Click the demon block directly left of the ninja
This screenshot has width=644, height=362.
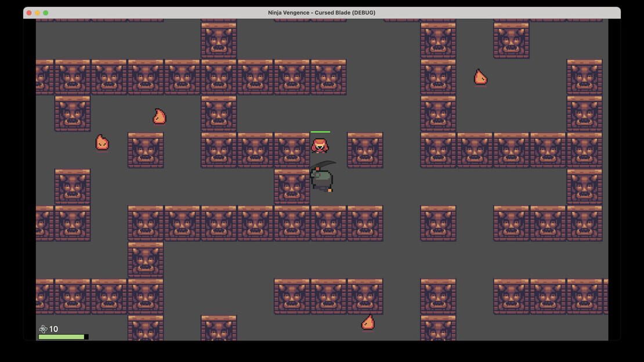(292, 187)
